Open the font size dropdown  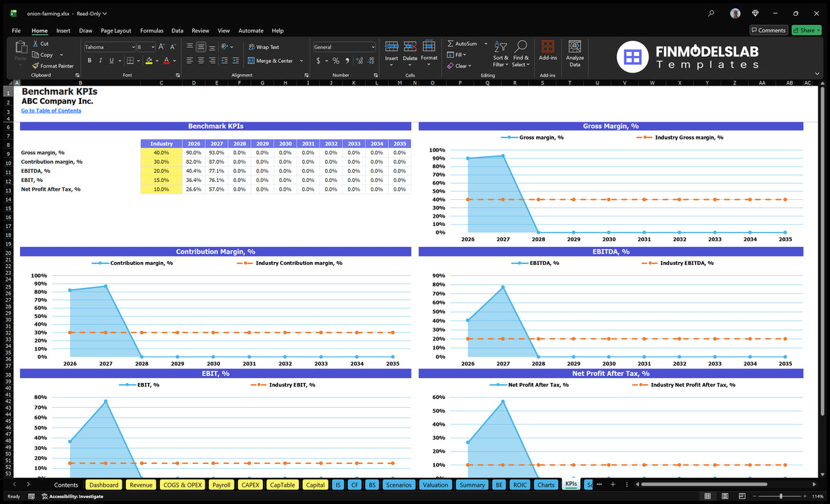pos(152,47)
